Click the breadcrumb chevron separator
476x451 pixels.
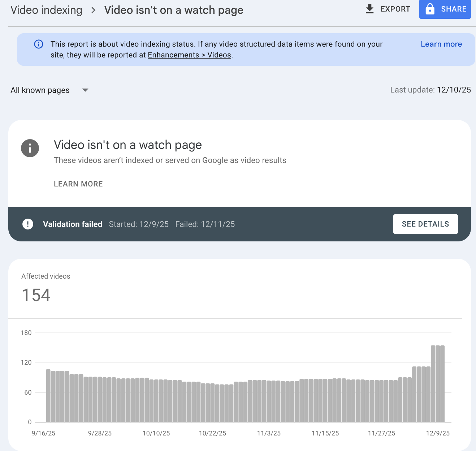click(94, 10)
